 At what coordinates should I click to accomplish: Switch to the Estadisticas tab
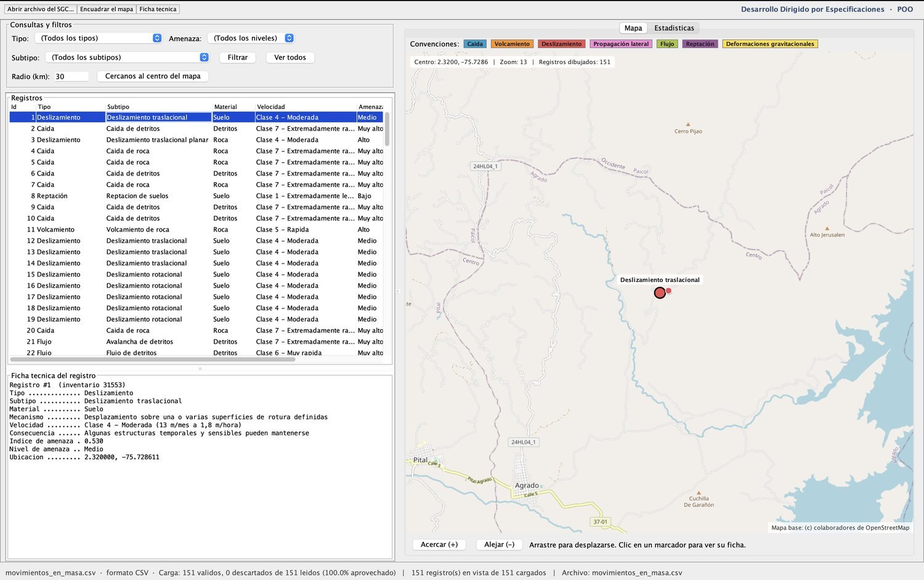pyautogui.click(x=674, y=28)
